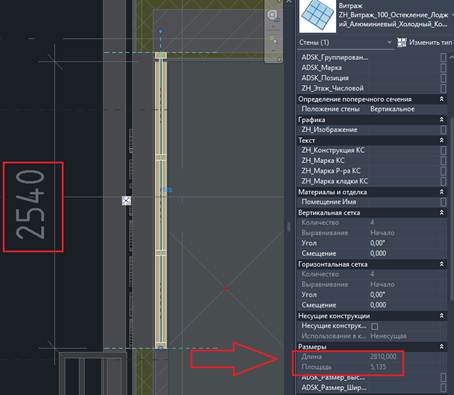Click the associate button for ZH_Этаж_Числовой
The width and height of the screenshot is (454, 395).
pyautogui.click(x=443, y=88)
